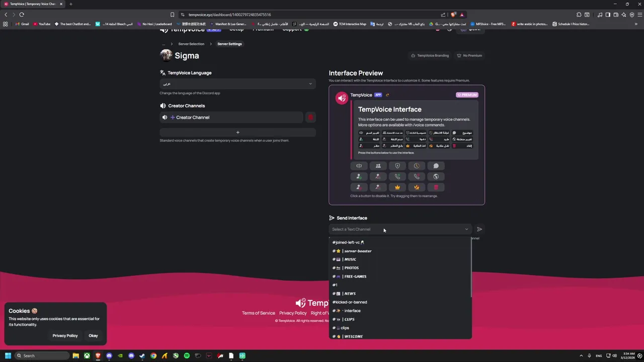Open Windows Start menu
The width and height of the screenshot is (644, 362).
pyautogui.click(x=8, y=355)
